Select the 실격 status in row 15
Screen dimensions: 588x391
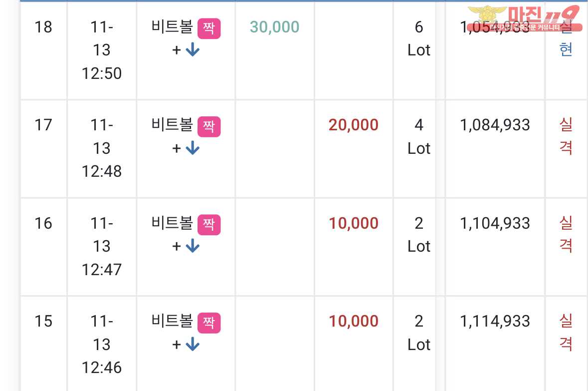coord(566,333)
